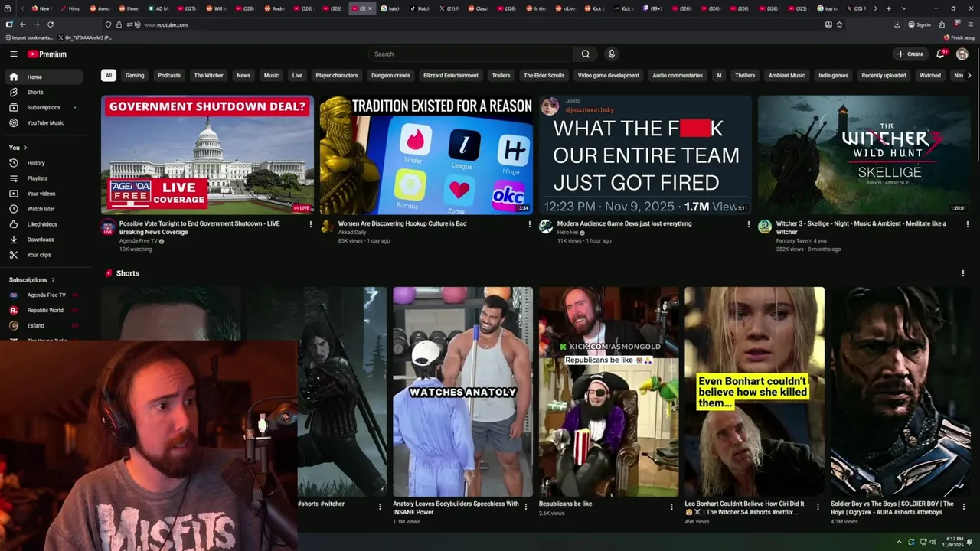Select the Thrillers filter chip
This screenshot has width=980, height=551.
click(x=745, y=76)
